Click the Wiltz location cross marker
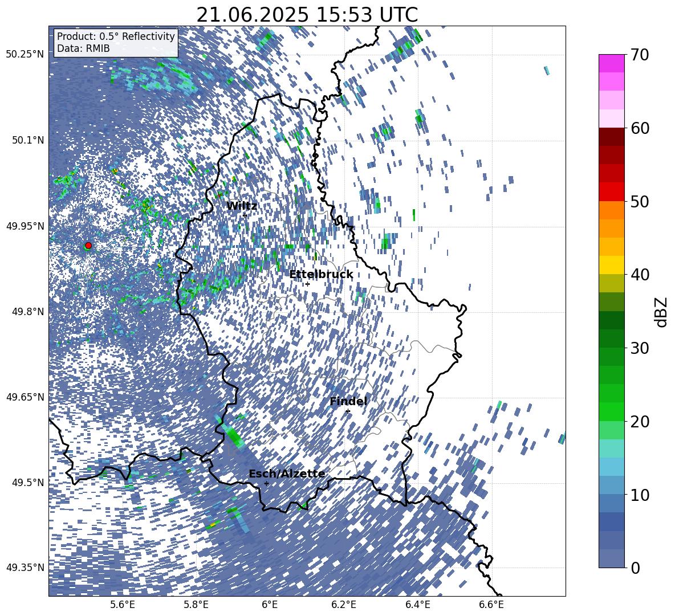Screen dimensions: 675x616 click(245, 215)
